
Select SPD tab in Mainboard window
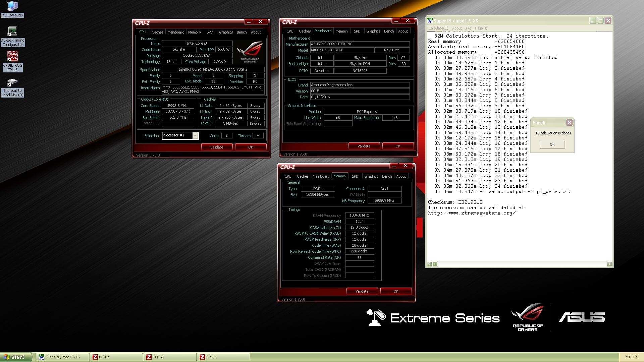pos(357,31)
